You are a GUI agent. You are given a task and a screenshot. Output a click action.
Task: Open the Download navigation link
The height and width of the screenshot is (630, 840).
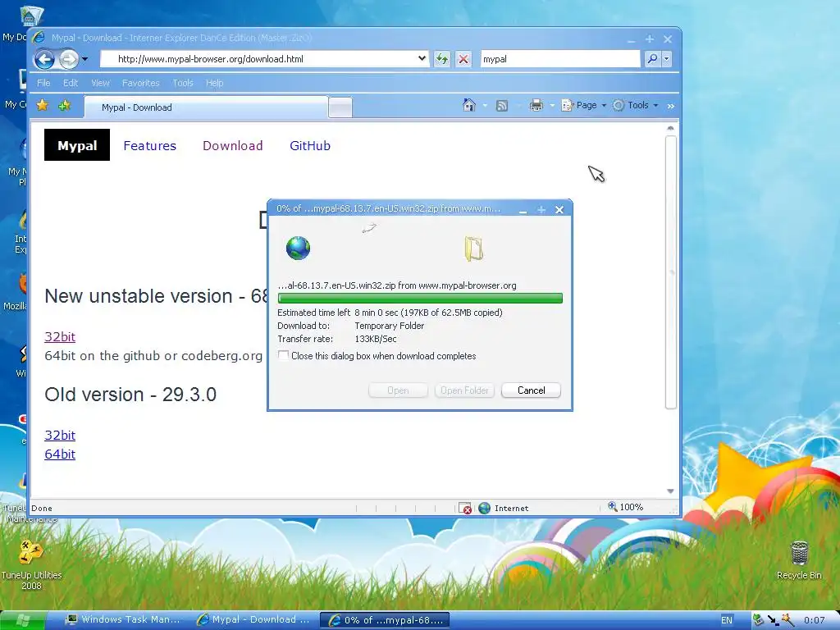click(232, 146)
